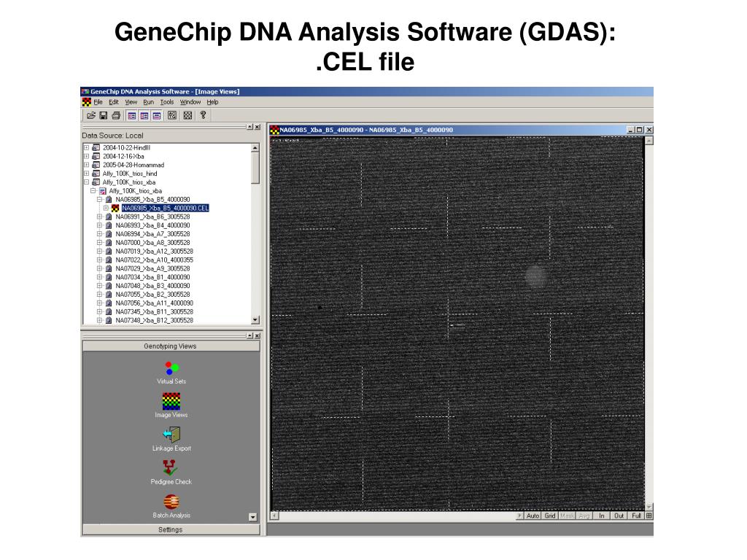This screenshot has height=560, width=747.
Task: Click the checkered CEL file icon in tree
Action: tap(115, 208)
